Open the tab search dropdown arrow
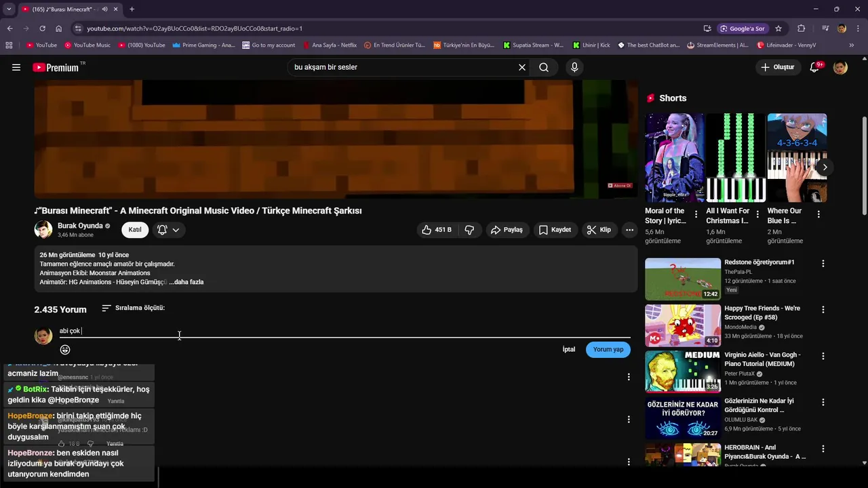 (9, 9)
